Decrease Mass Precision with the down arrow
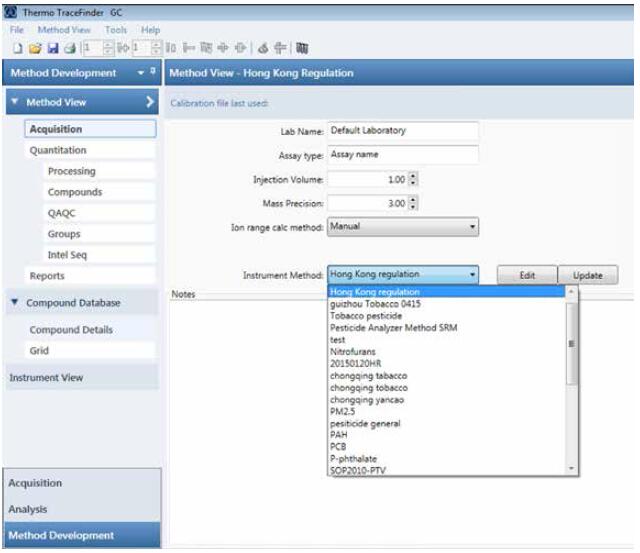640x553 pixels. tap(413, 206)
